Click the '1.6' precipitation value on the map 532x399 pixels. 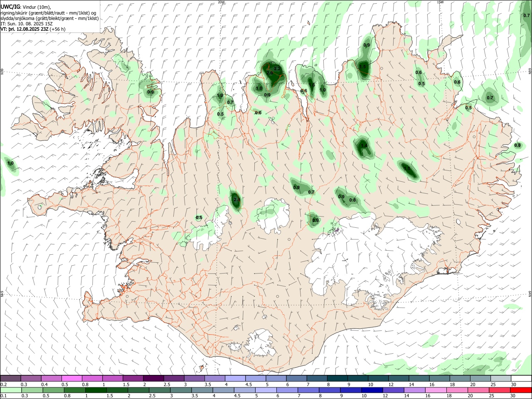[x=311, y=85]
